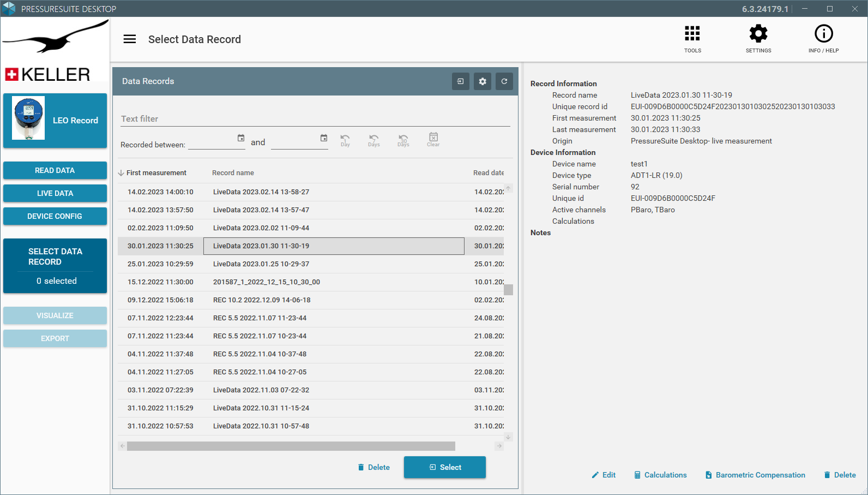The image size is (868, 495).
Task: Open Data Records settings gear icon
Action: click(x=483, y=81)
